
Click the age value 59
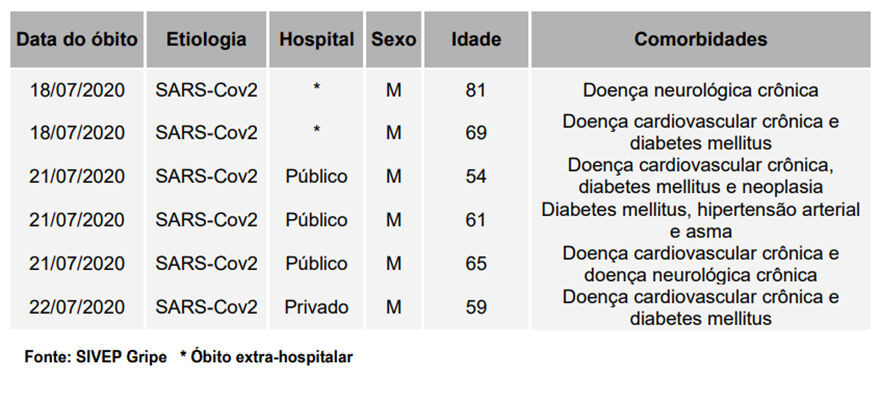coord(476,307)
